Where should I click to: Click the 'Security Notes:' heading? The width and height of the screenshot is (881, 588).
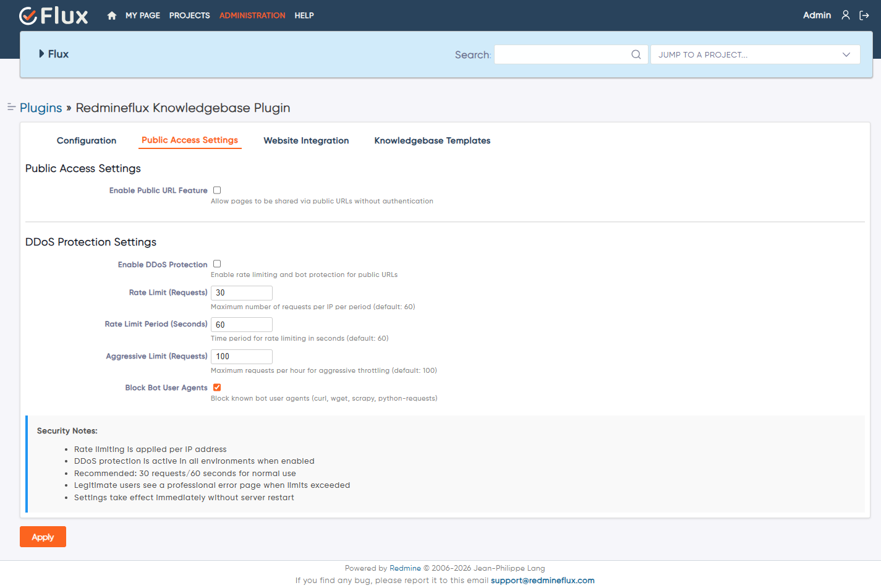(67, 431)
